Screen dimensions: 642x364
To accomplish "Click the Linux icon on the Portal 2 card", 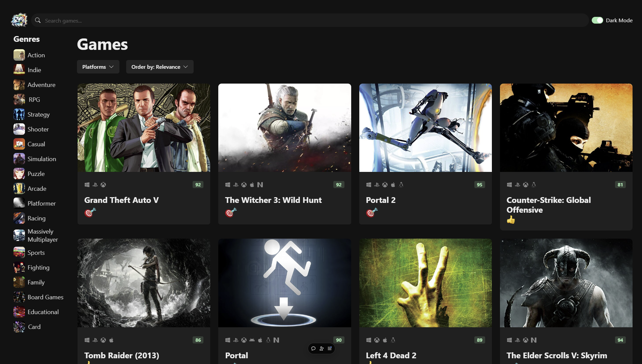I will pos(401,185).
